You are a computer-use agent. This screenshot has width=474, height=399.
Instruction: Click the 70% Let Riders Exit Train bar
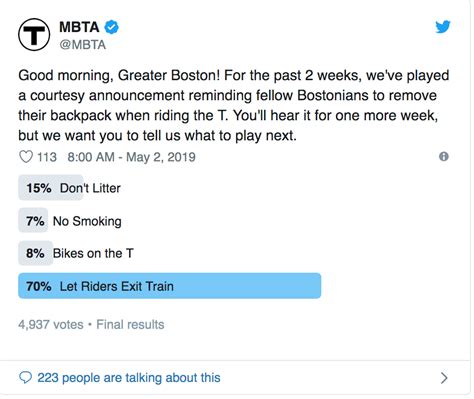[170, 286]
